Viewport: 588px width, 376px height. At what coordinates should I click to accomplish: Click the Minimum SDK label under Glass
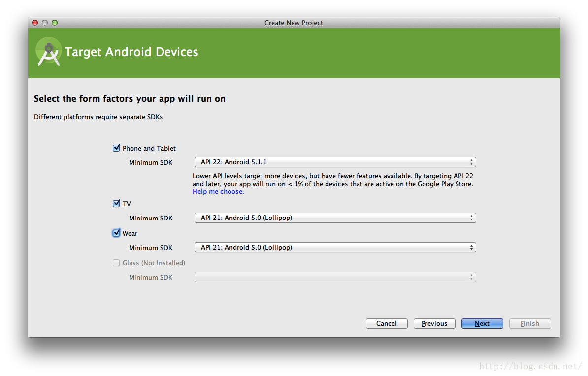[151, 277]
